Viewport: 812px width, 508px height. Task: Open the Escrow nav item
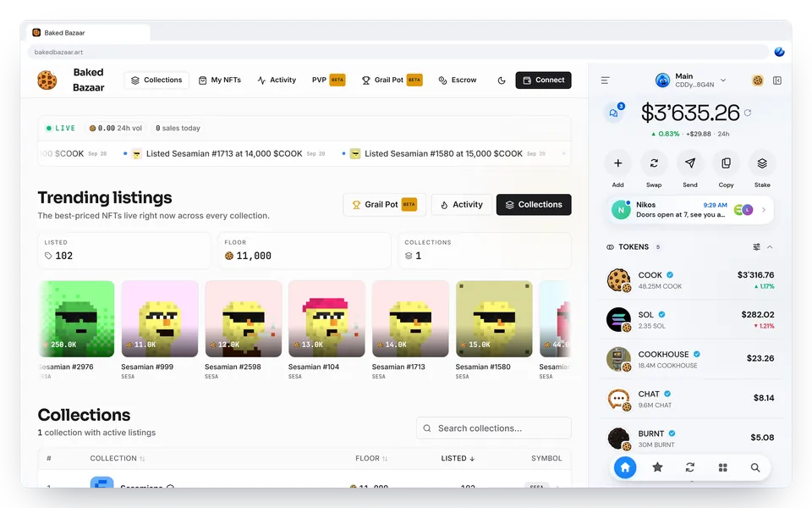[458, 80]
